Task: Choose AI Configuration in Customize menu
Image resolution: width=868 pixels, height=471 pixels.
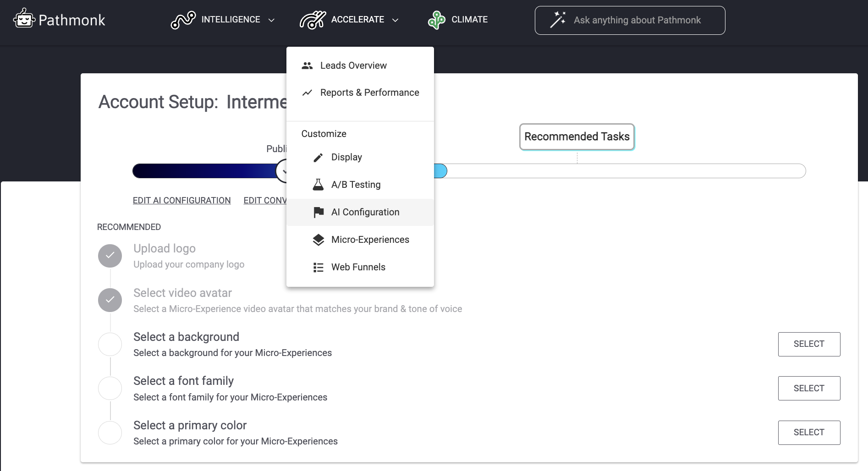Action: coord(365,212)
